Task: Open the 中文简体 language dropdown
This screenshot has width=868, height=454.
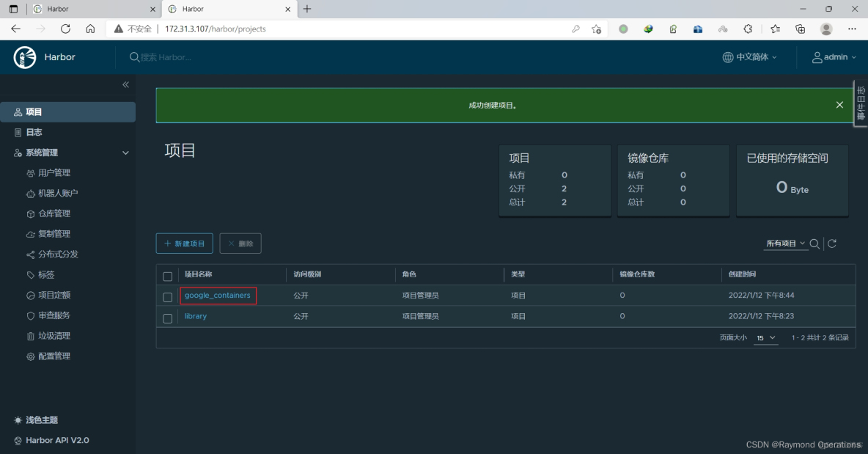Action: tap(749, 57)
